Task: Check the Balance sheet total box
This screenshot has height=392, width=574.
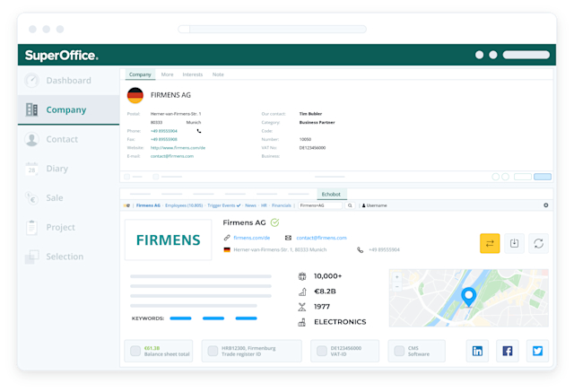Action: coord(135,351)
